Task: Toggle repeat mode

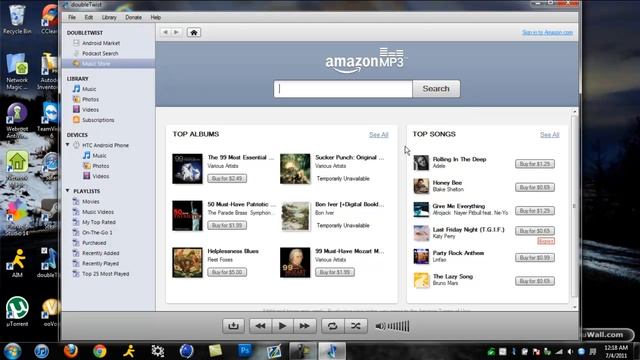Action: (x=332, y=326)
